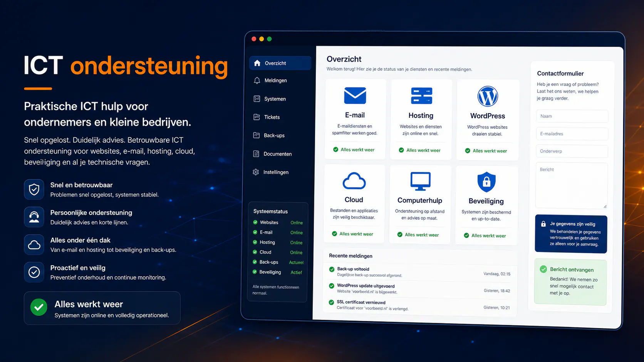Click the Tickets folder icon
This screenshot has height=362, width=644.
[x=257, y=117]
